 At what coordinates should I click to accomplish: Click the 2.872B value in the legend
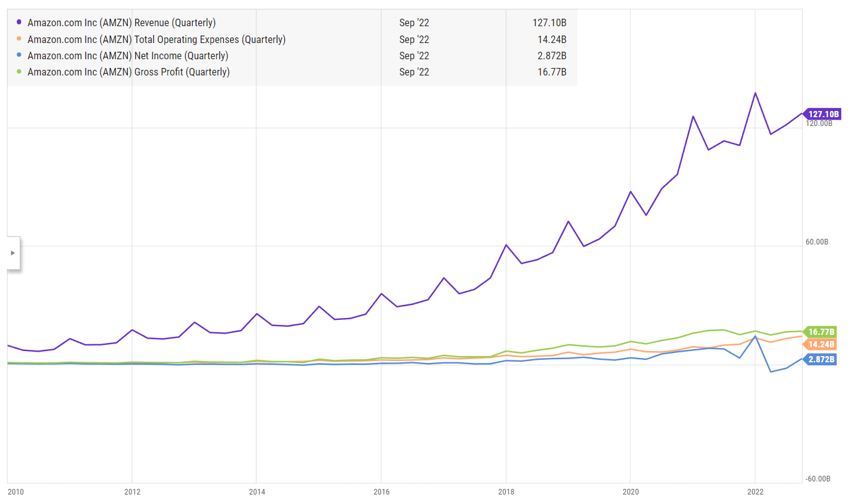click(x=551, y=55)
